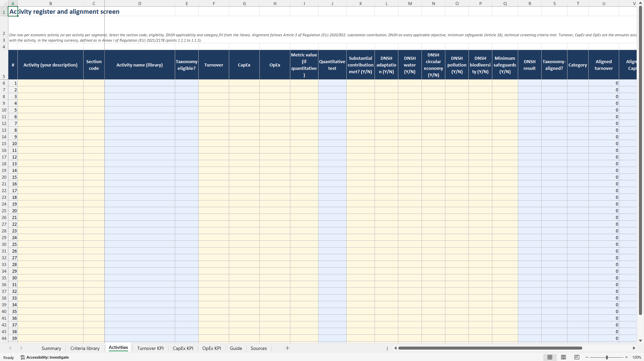Open the OpEx KPI sheet tab
This screenshot has height=361, width=644.
[x=212, y=348]
